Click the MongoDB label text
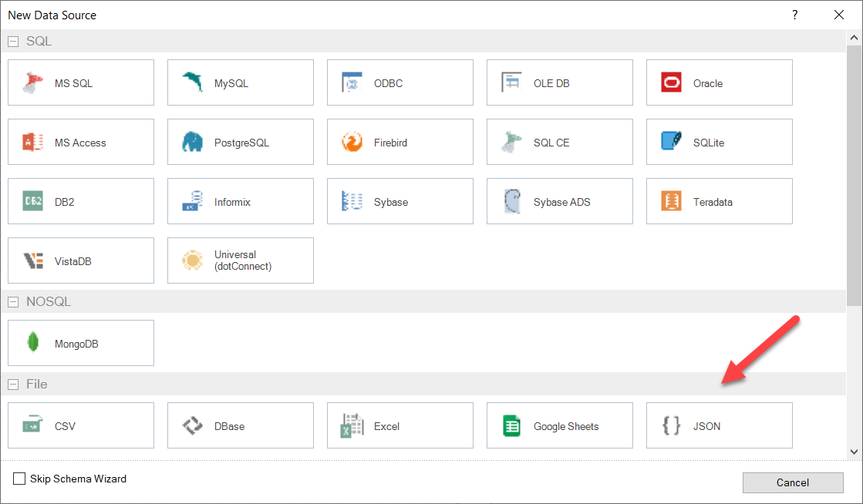Viewport: 863px width, 504px height. pos(76,344)
